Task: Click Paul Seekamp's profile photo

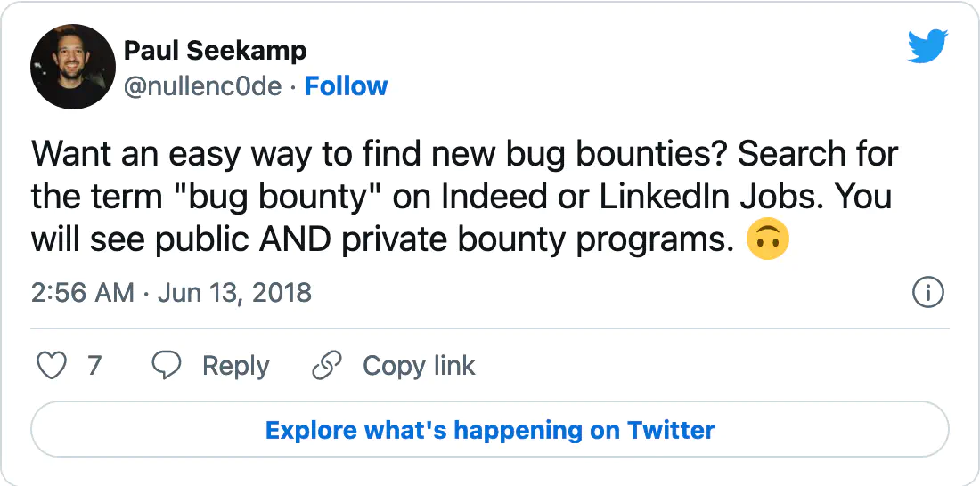Action: [73, 67]
